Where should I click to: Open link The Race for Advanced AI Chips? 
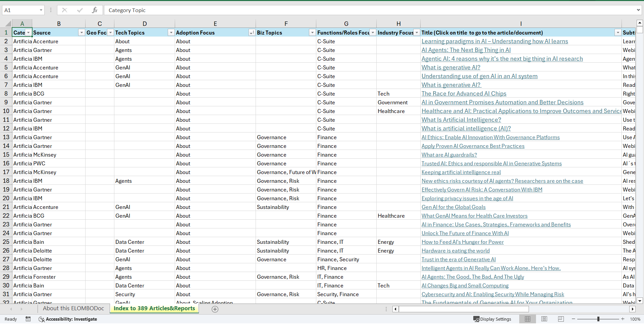pyautogui.click(x=464, y=94)
